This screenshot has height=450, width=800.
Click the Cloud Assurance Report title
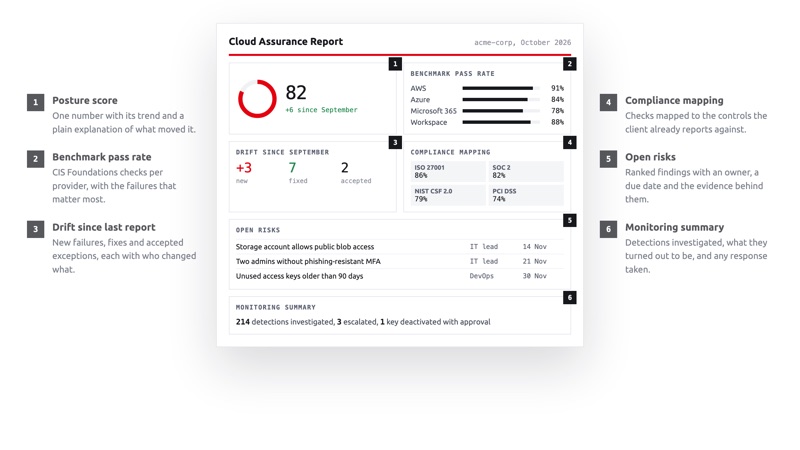coord(286,41)
